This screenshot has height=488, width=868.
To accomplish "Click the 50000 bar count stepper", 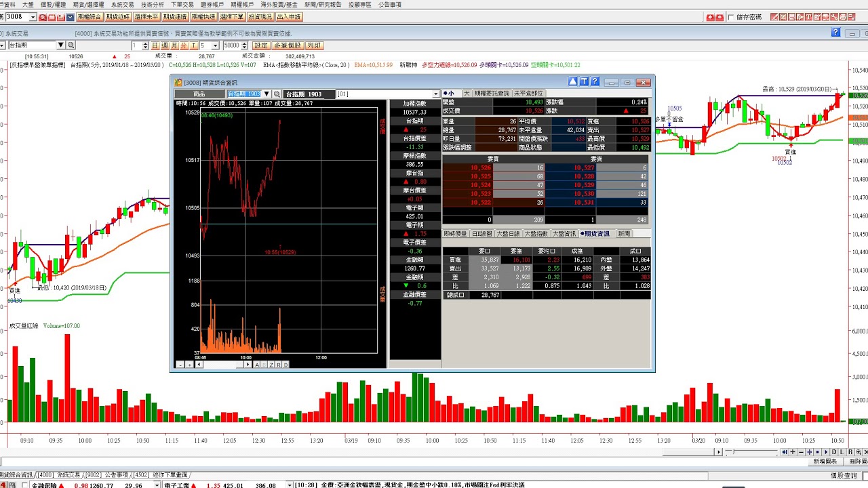I will click(x=244, y=45).
